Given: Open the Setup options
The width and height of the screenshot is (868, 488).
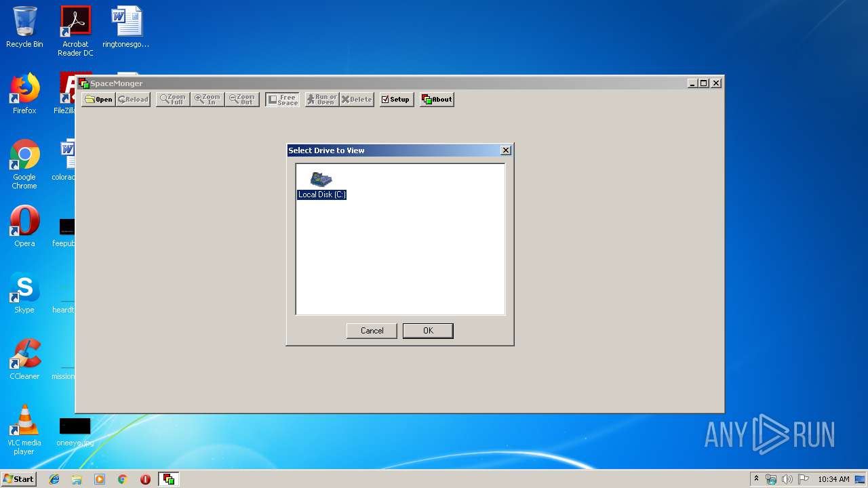Looking at the screenshot, I should (397, 100).
